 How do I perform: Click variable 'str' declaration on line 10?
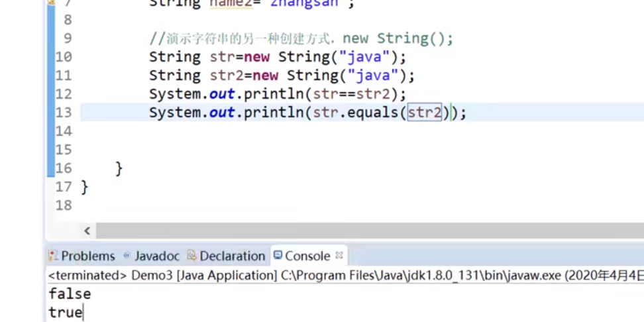222,57
